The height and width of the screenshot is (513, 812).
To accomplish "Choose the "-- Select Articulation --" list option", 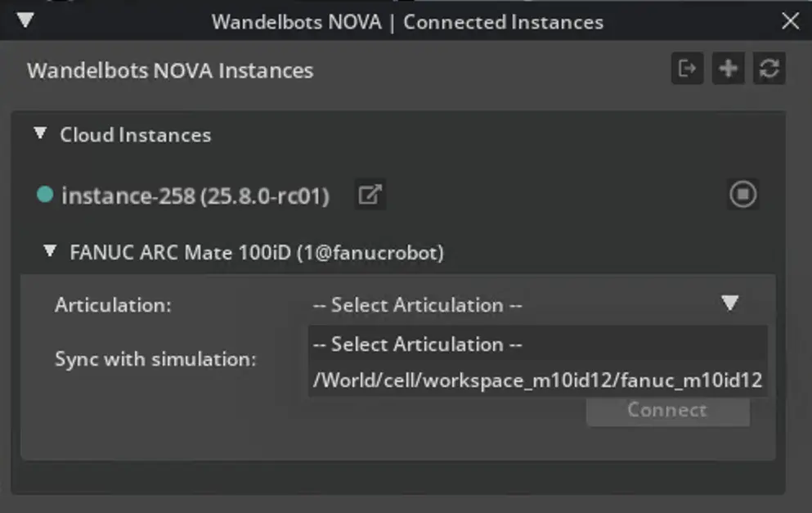I will pos(417,344).
